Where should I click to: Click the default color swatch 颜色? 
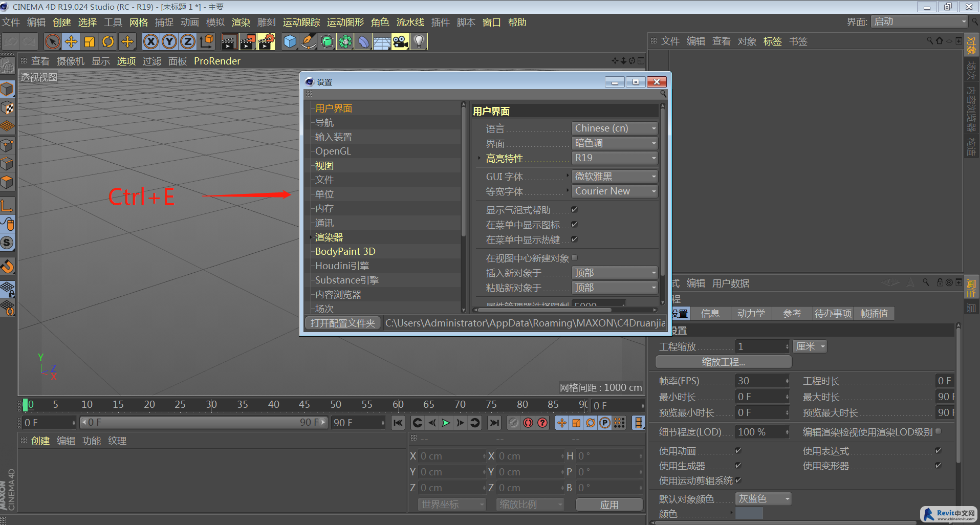tap(749, 513)
